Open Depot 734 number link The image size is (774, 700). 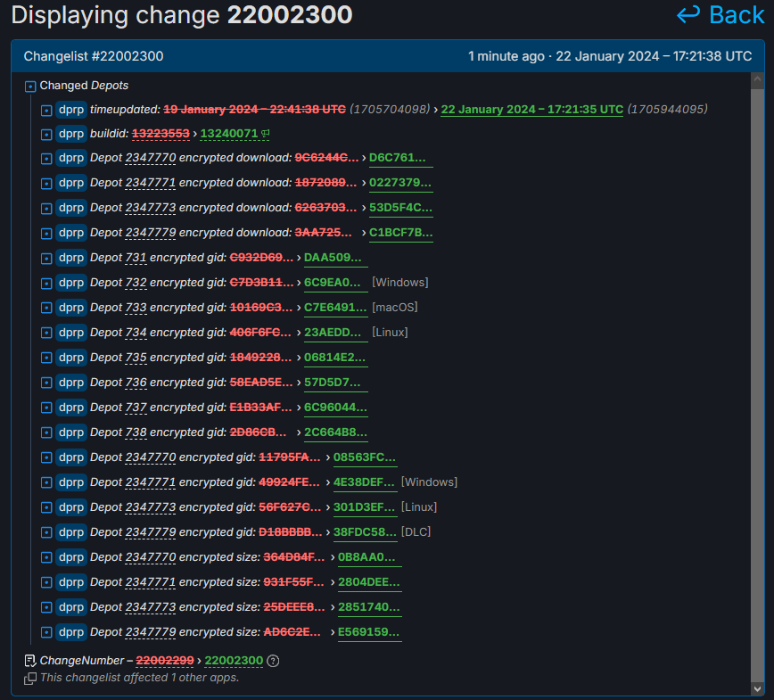(x=136, y=333)
